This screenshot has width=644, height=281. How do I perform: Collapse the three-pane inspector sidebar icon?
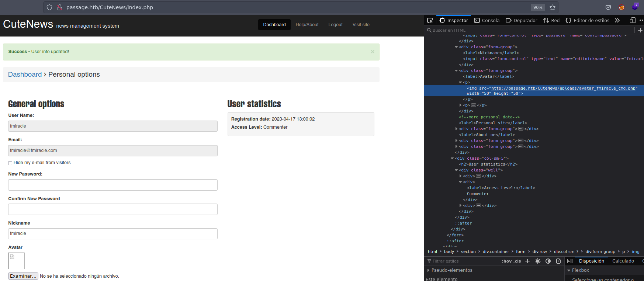coord(570,261)
